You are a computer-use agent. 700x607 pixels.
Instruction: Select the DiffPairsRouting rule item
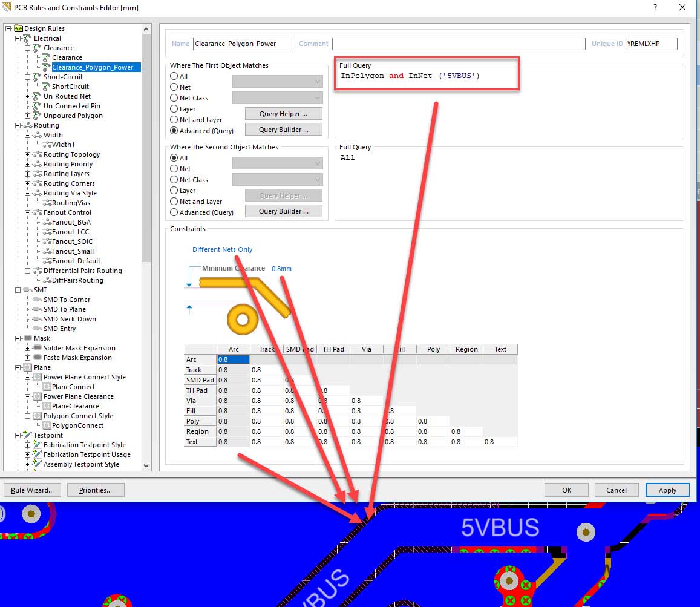coord(77,280)
